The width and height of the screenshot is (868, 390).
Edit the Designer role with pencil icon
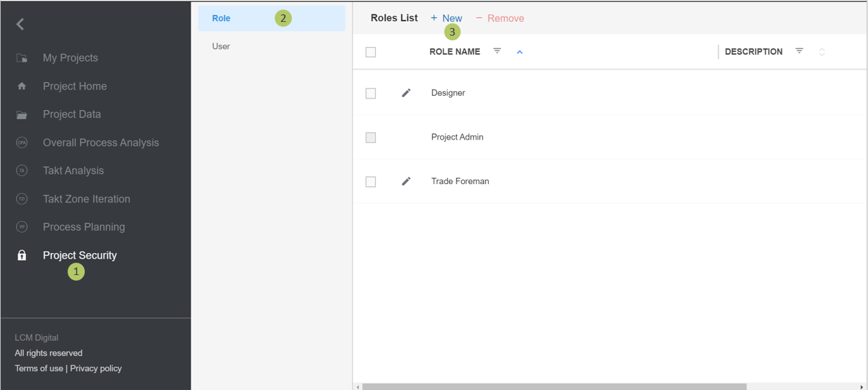tap(406, 93)
